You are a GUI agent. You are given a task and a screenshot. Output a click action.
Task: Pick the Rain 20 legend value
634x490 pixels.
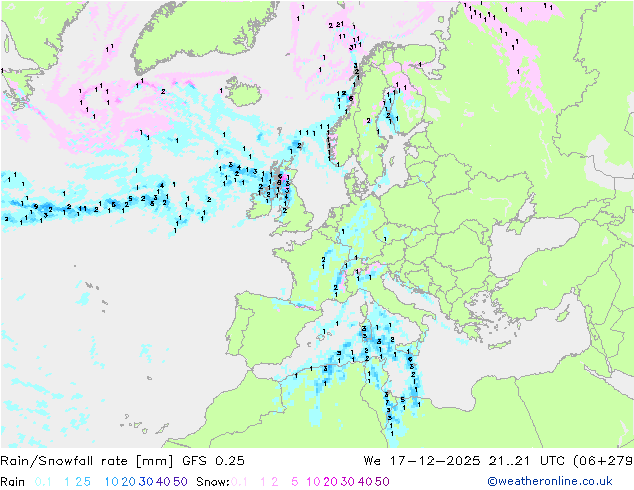tap(129, 482)
